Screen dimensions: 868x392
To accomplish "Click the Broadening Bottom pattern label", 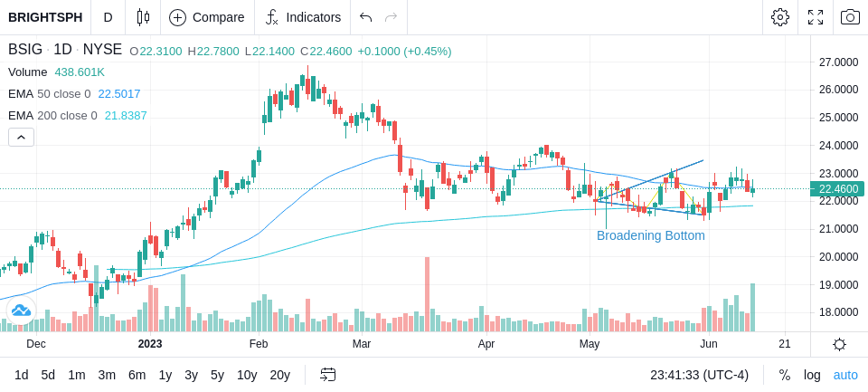I will point(650,235).
